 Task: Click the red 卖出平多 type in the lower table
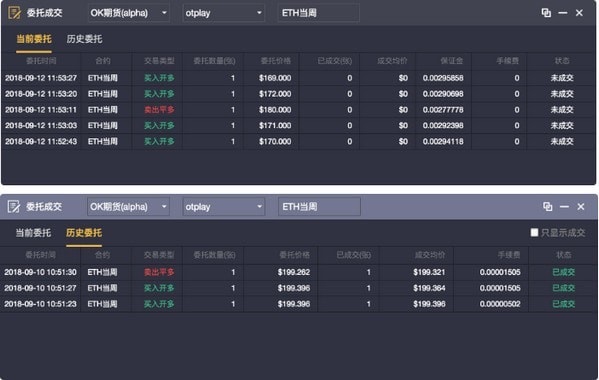(159, 272)
